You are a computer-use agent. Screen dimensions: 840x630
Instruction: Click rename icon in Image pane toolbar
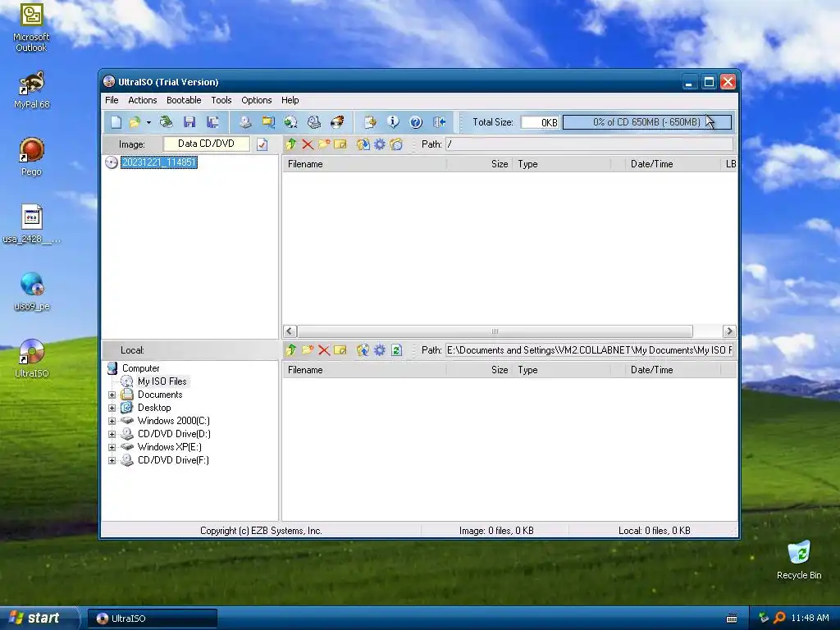pos(340,144)
